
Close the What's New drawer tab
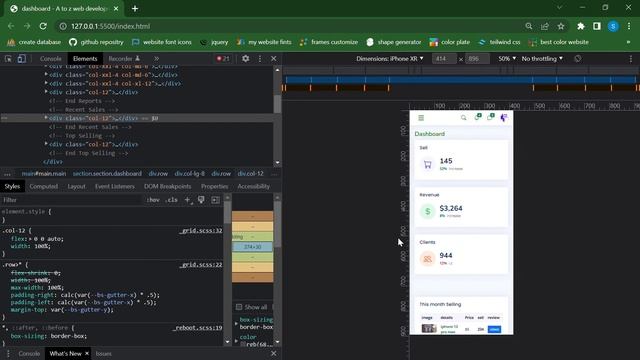tap(87, 353)
